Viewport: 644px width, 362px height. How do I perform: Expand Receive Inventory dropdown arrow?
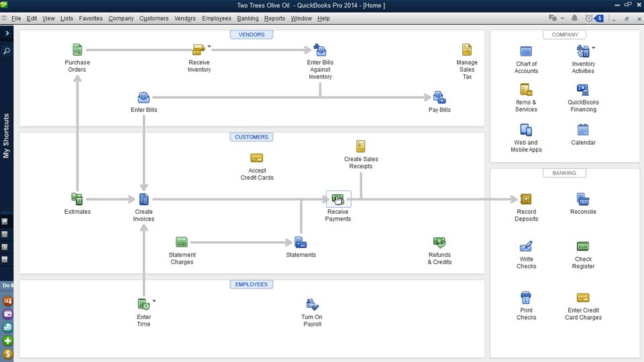click(209, 46)
